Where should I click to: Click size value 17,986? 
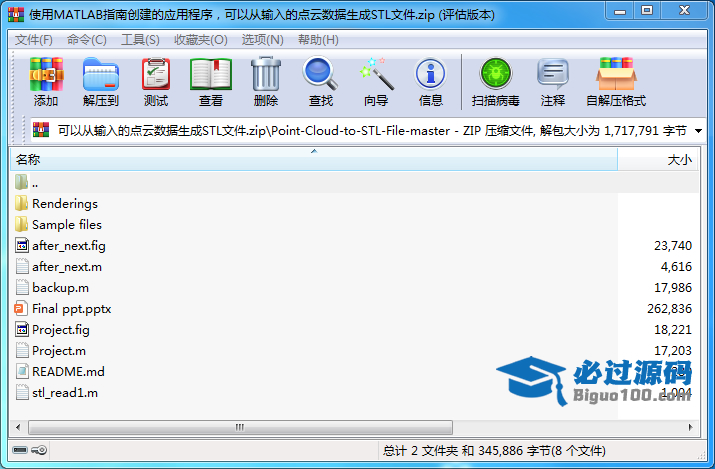[x=673, y=288]
